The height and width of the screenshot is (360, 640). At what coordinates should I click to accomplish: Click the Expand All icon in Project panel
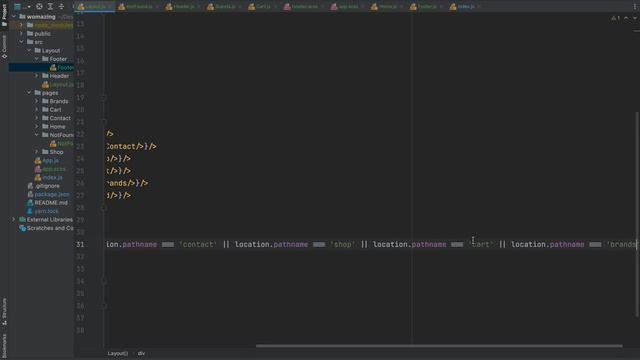tap(50, 7)
